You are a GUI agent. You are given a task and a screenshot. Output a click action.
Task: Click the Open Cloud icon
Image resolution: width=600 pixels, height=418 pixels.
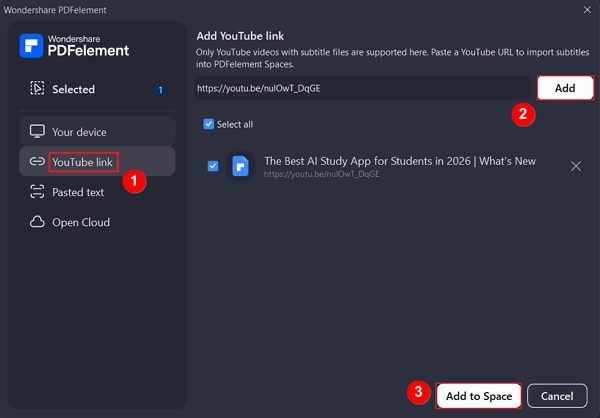[x=37, y=222]
